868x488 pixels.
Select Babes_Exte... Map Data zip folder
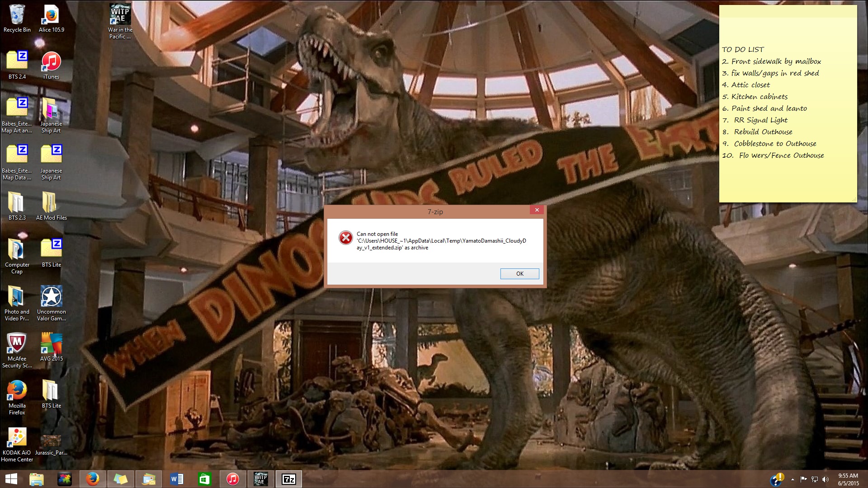[17, 163]
